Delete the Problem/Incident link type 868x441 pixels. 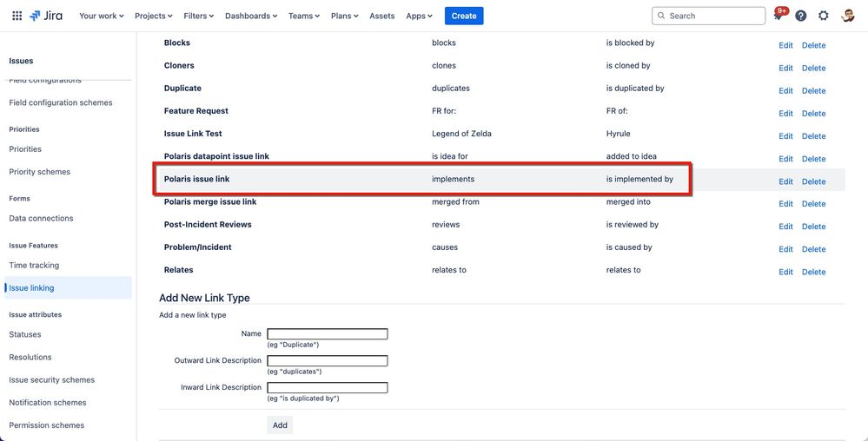814,249
